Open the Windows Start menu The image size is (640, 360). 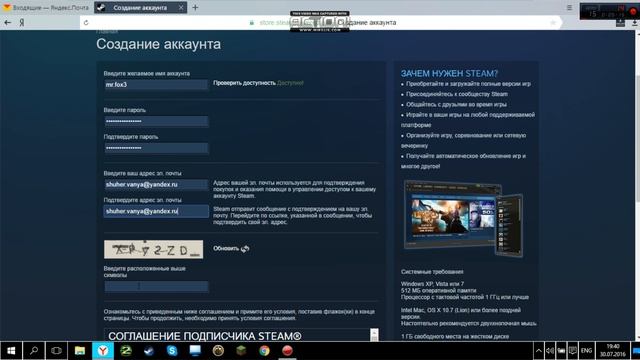(11, 351)
